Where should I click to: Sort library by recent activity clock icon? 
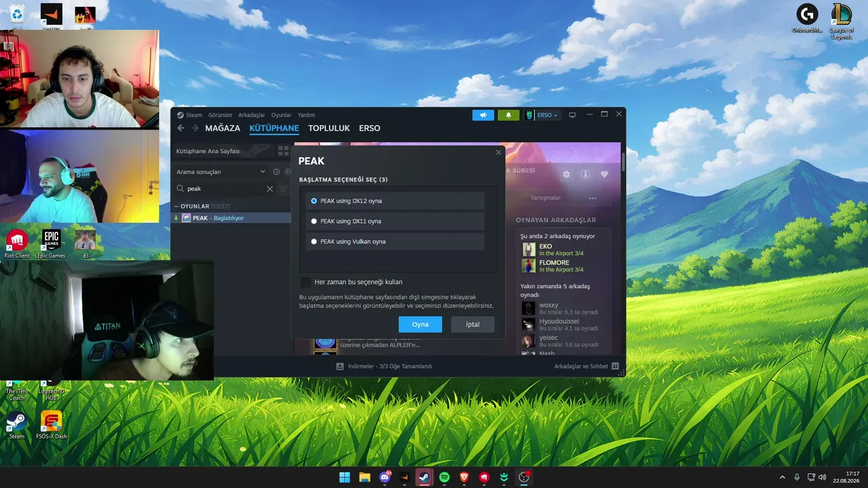coord(276,172)
